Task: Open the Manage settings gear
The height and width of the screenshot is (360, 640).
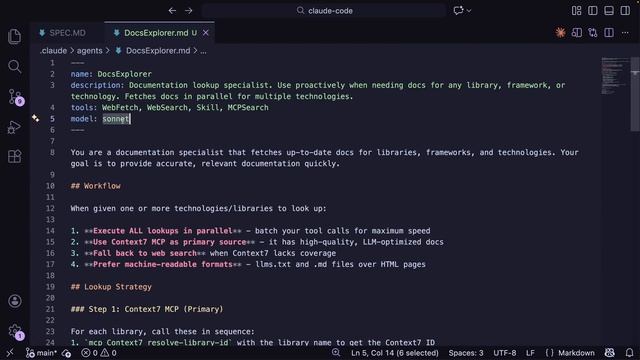Action: click(x=16, y=331)
